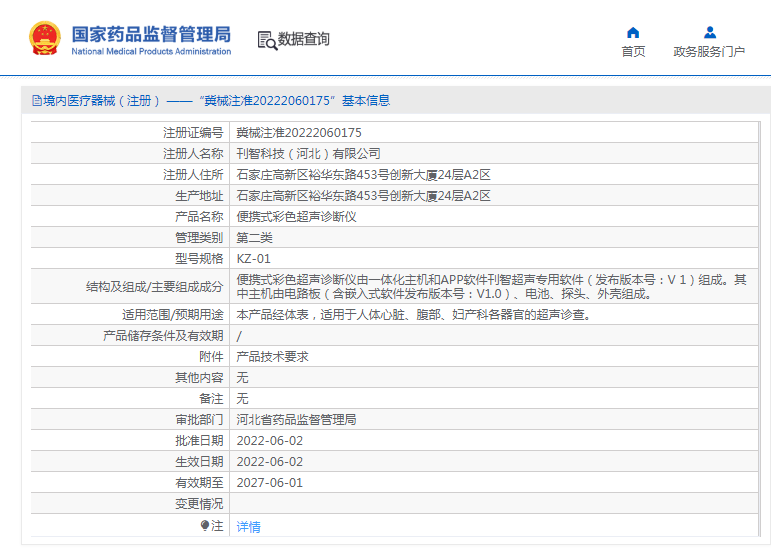Screen dimensions: 771x549
Task: Click the 国家药品监督管理局 site title
Action: 151,32
